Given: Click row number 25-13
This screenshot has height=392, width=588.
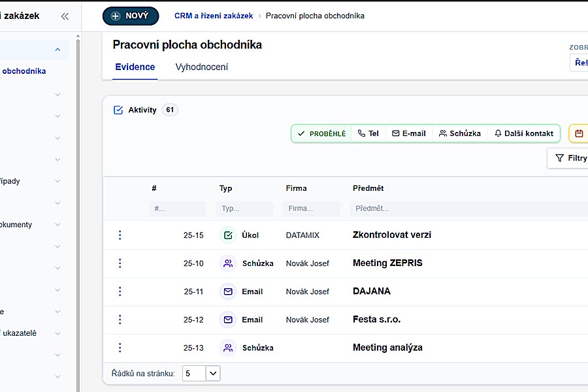Looking at the screenshot, I should click(193, 348).
